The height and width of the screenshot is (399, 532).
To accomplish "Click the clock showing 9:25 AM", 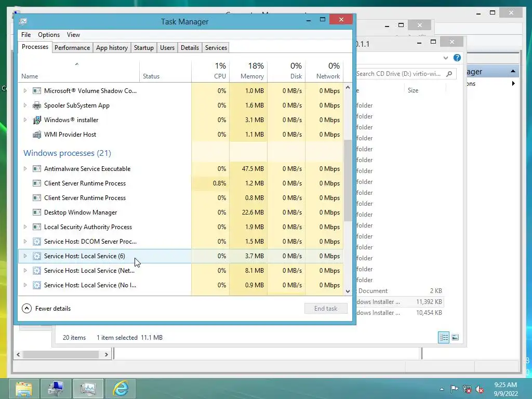I will (506, 385).
